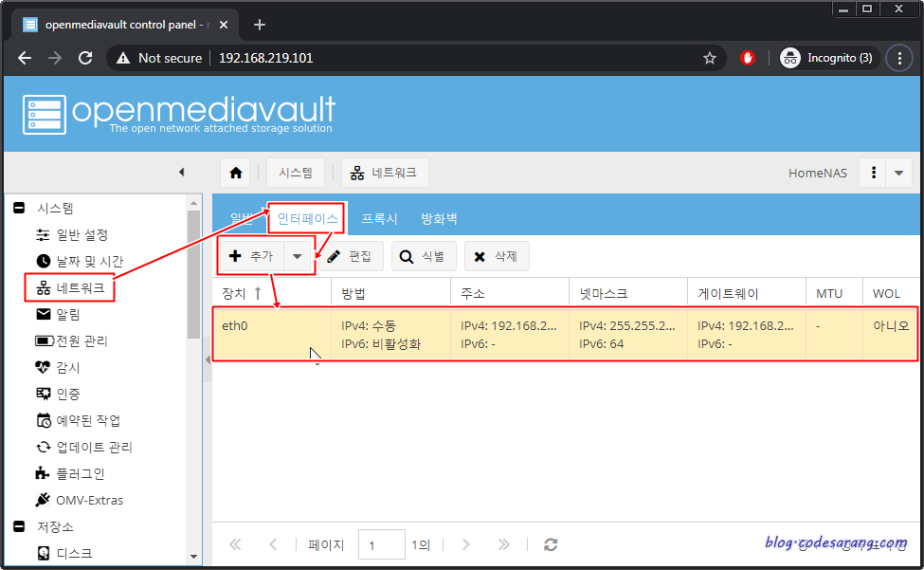Viewport: 924px width, 570px height.
Task: Open a new browser tab
Action: click(260, 25)
